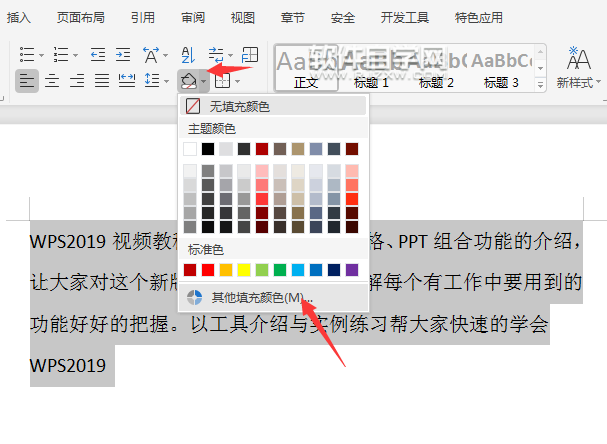Center align the paragraph
Viewport: 607px width, 444px height.
52,81
